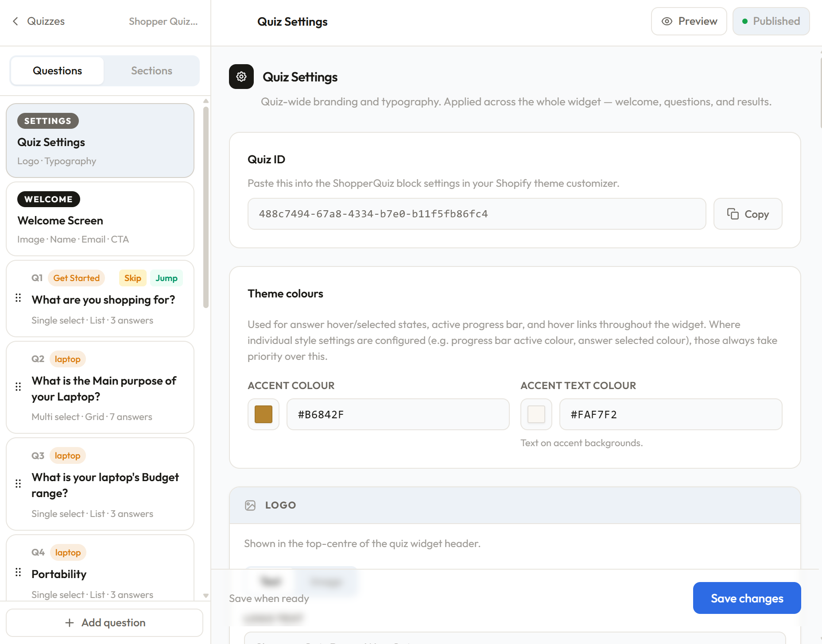The height and width of the screenshot is (644, 822).
Task: Click the Published status button
Action: (771, 21)
